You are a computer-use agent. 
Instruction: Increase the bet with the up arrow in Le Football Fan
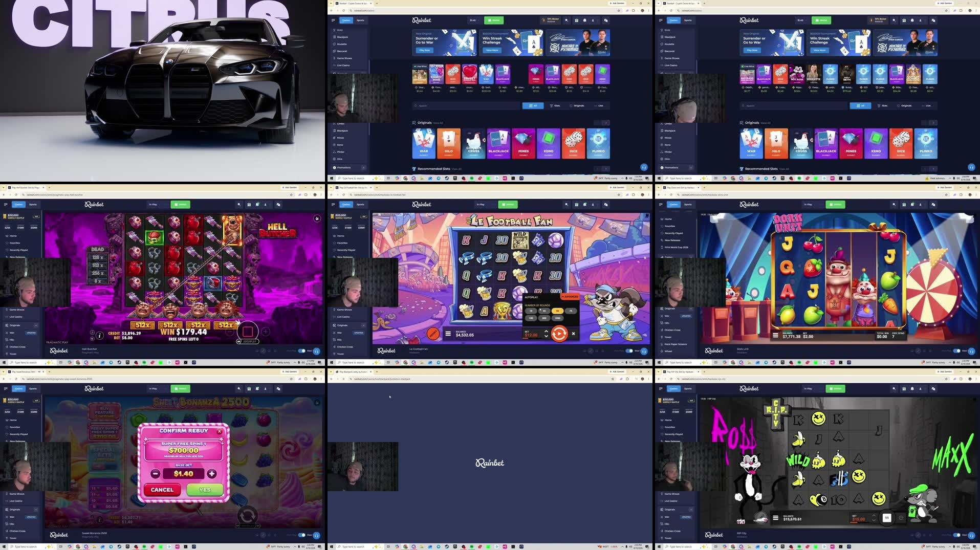[x=546, y=331]
